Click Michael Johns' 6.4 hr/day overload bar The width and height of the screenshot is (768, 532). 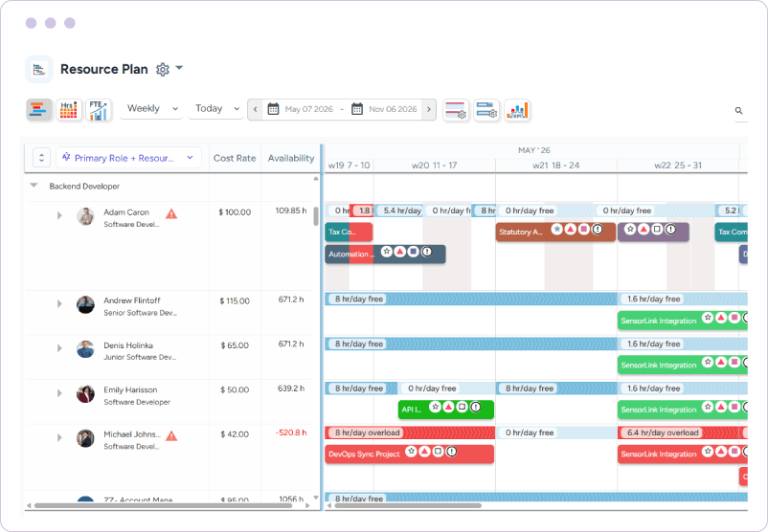[x=678, y=432]
